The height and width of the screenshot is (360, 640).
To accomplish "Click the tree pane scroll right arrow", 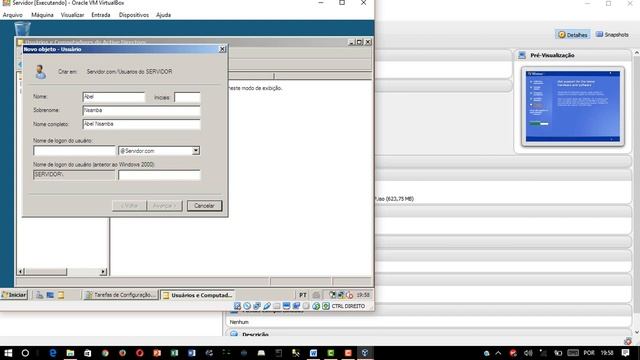I will pos(103,271).
